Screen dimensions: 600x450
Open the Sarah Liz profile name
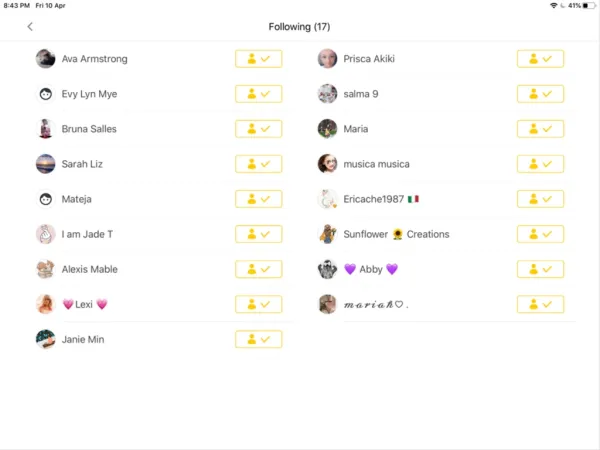[x=82, y=164]
